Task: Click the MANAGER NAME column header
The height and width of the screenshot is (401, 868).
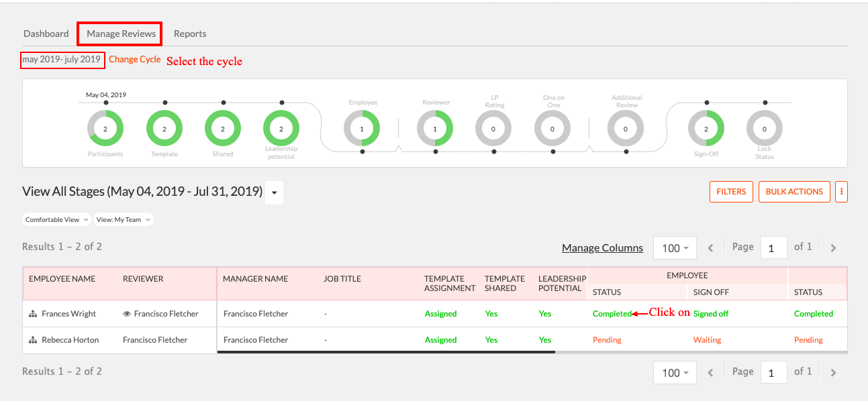Action: tap(255, 279)
